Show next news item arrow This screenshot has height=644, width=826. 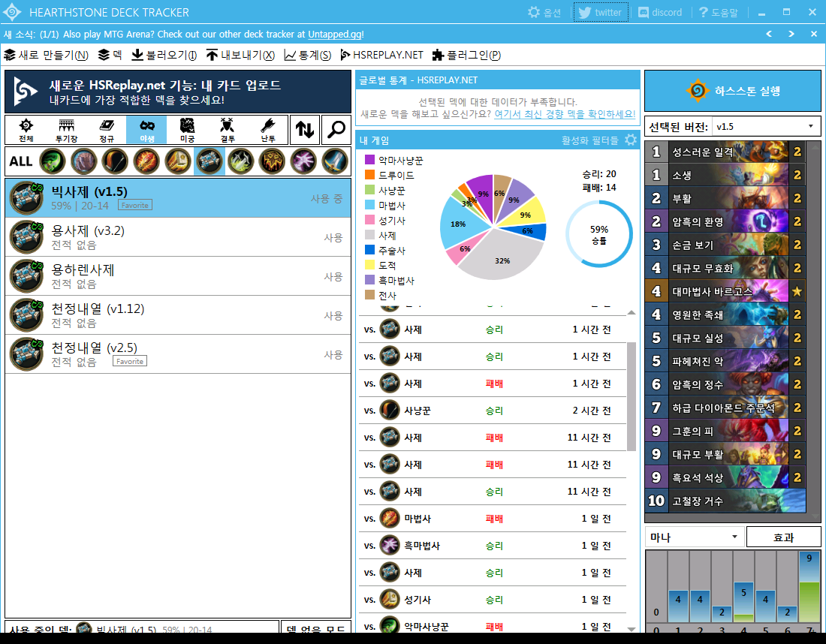click(791, 34)
